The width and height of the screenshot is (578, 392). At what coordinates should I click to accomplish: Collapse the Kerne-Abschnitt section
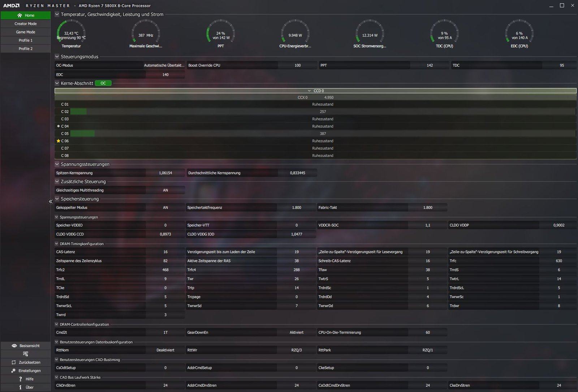tap(57, 83)
